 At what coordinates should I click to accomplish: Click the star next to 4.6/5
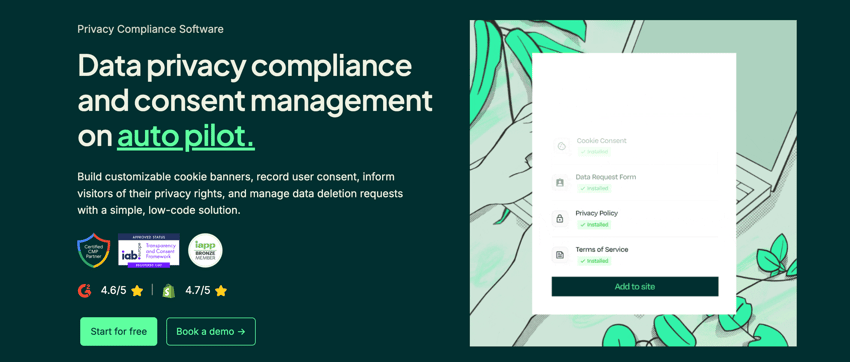click(137, 291)
